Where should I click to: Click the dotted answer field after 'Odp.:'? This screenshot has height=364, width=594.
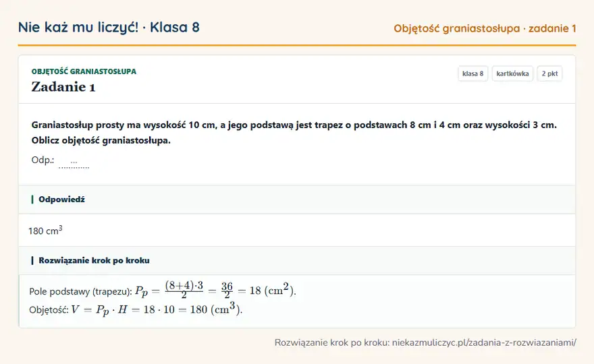74,162
